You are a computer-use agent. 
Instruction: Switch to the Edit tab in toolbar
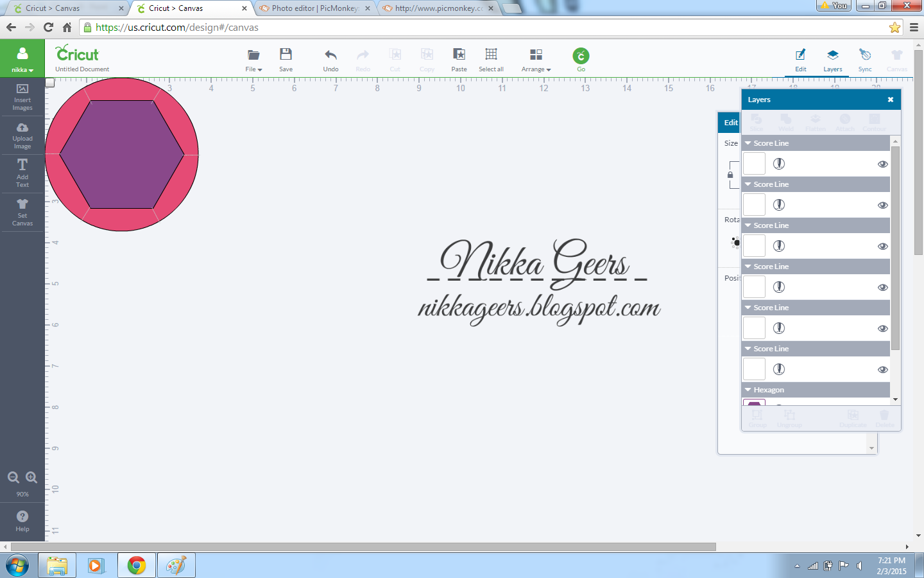point(801,60)
